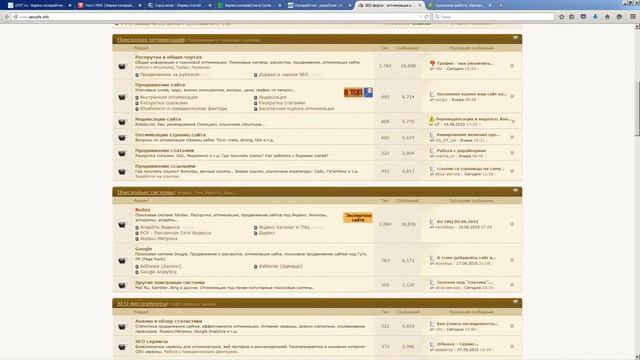Image resolution: width=640 pixels, height=360 pixels.
Task: Bookmark this page with the star icon
Action: coord(562,17)
